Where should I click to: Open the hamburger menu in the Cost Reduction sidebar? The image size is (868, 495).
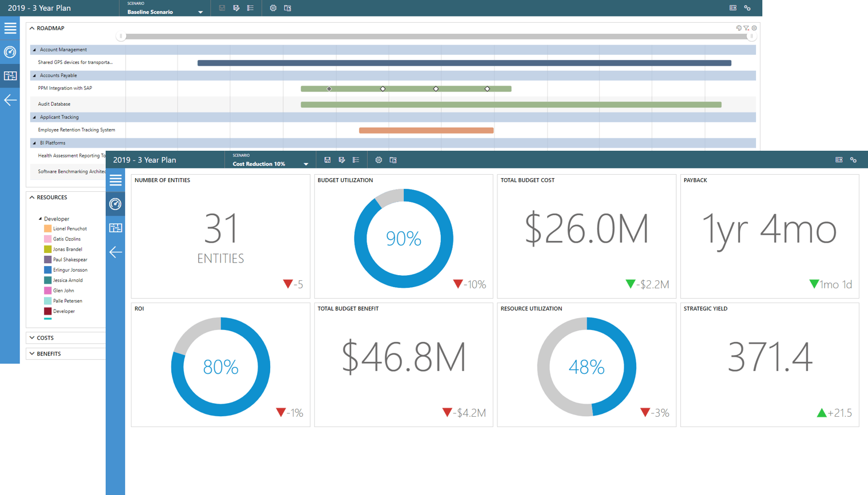point(115,180)
